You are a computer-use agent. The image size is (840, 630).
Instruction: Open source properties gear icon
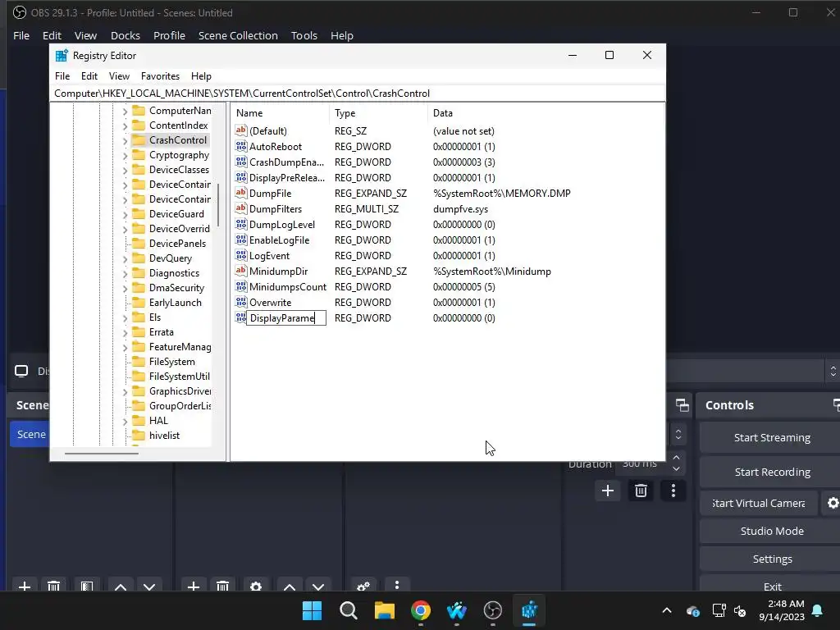[x=256, y=586]
